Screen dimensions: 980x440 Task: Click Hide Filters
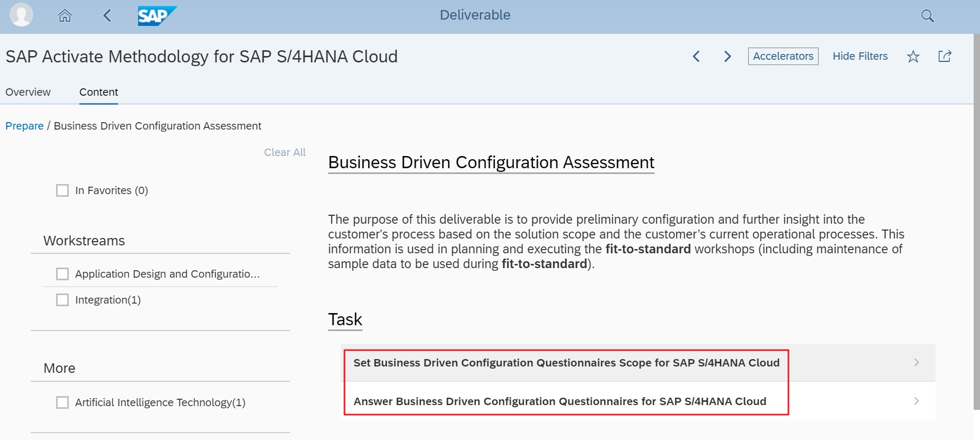click(860, 56)
